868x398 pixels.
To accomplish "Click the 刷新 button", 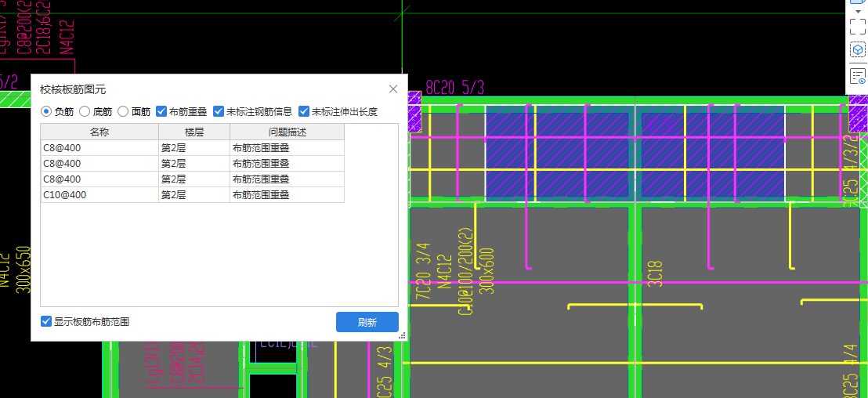I will 367,322.
